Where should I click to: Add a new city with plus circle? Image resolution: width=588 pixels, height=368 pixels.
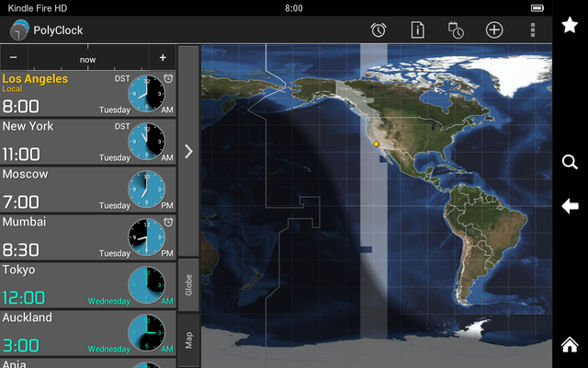494,30
